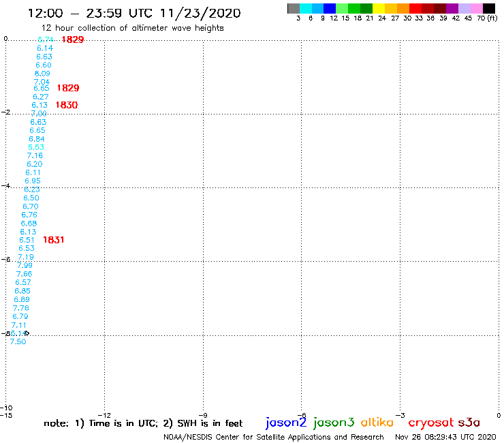Click the 6.95 wave height value
The image size is (504, 443).
(33, 181)
